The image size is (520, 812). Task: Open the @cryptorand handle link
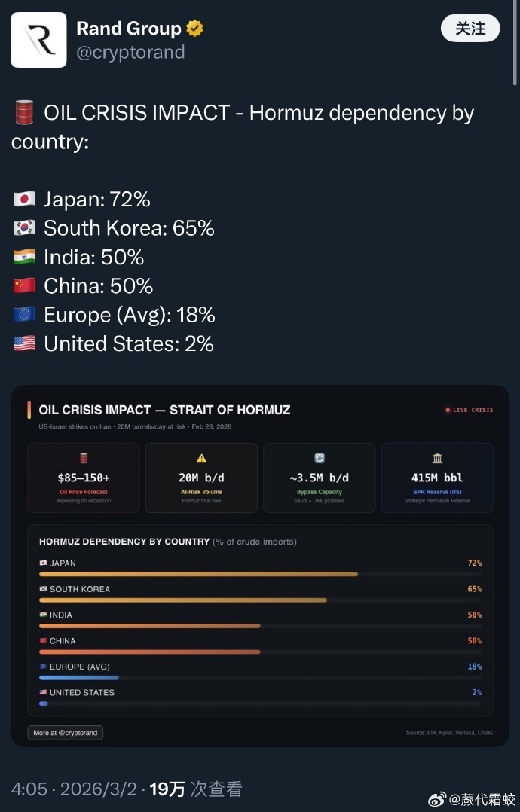click(130, 52)
